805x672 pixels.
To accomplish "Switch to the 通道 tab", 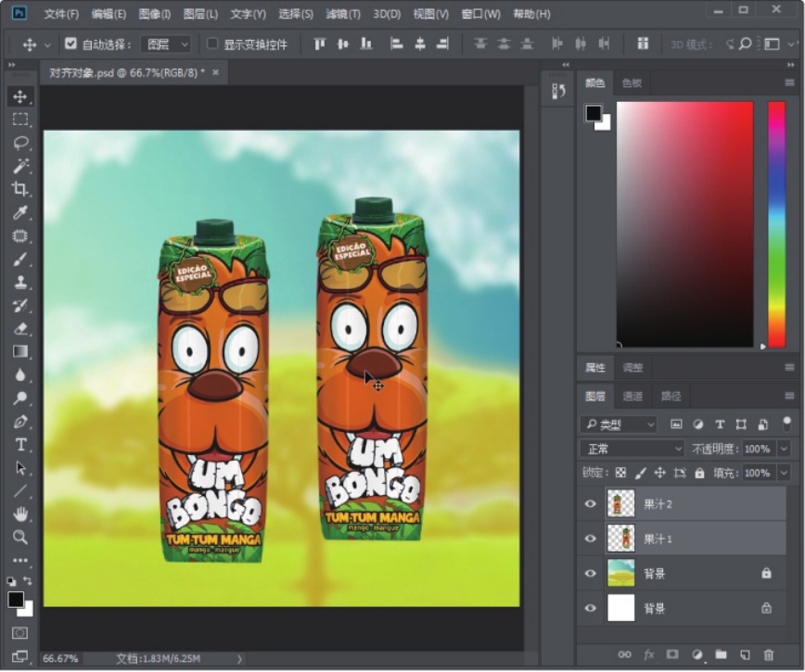I will [632, 396].
